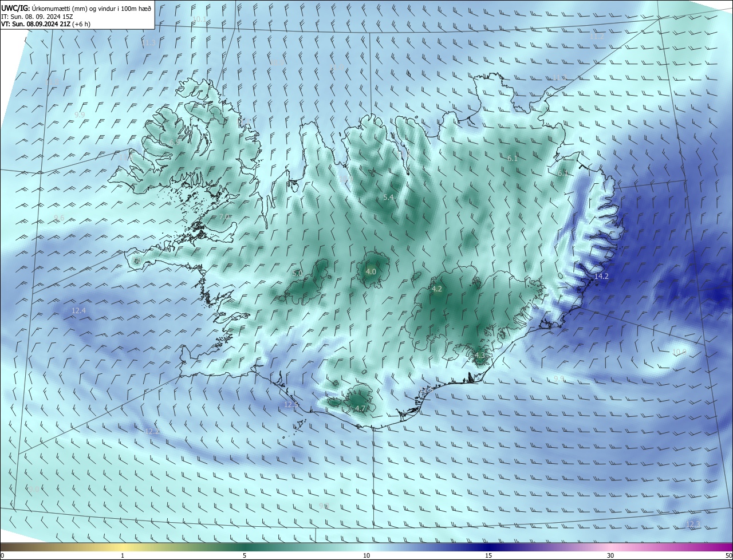Click the 50 tick on the color scale
733x560 pixels.
click(728, 555)
